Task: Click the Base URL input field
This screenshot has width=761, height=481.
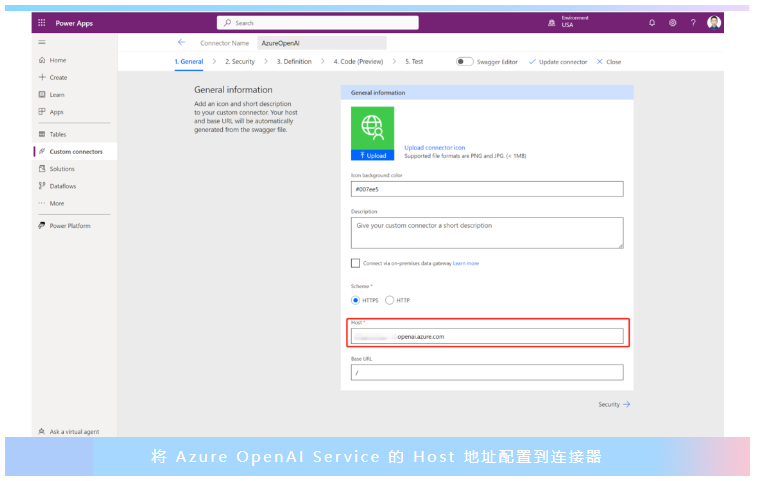Action: [x=487, y=372]
